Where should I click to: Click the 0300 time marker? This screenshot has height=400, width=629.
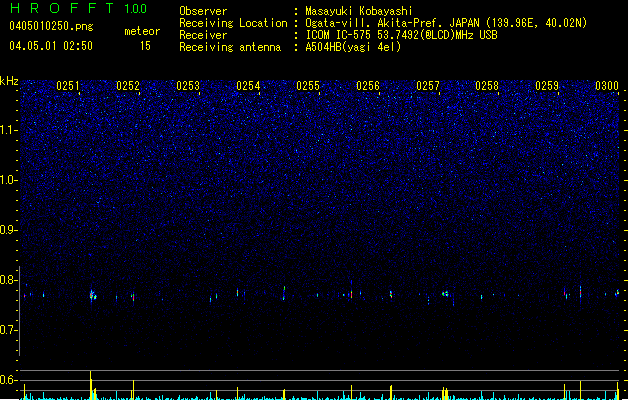(607, 86)
